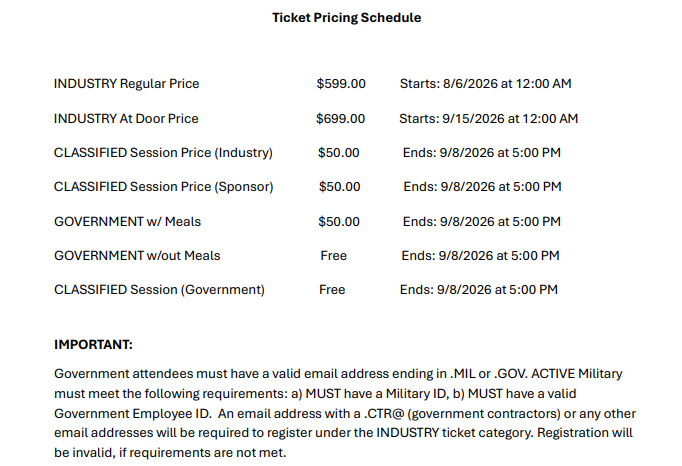Viewport: 682px width, 466px height.
Task: Click end date for Industry classified session
Action: click(x=481, y=153)
